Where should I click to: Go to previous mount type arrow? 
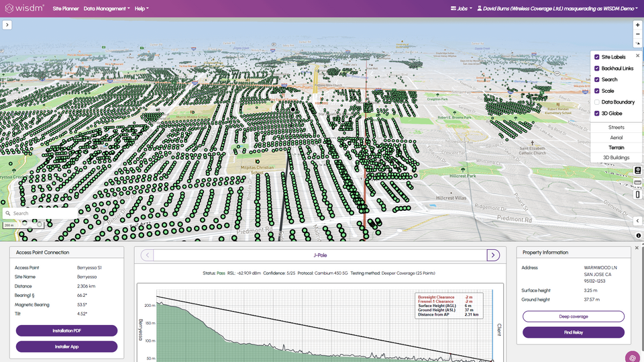coord(147,255)
